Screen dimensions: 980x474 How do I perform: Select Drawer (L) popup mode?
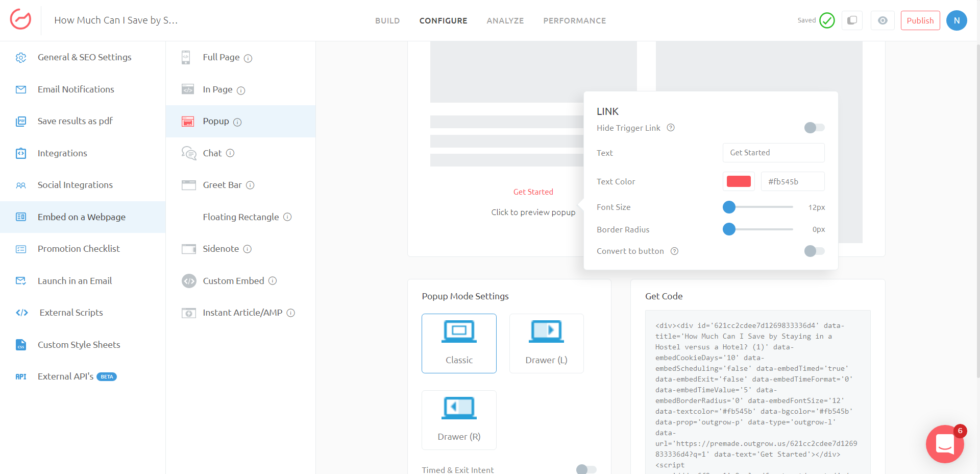546,343
